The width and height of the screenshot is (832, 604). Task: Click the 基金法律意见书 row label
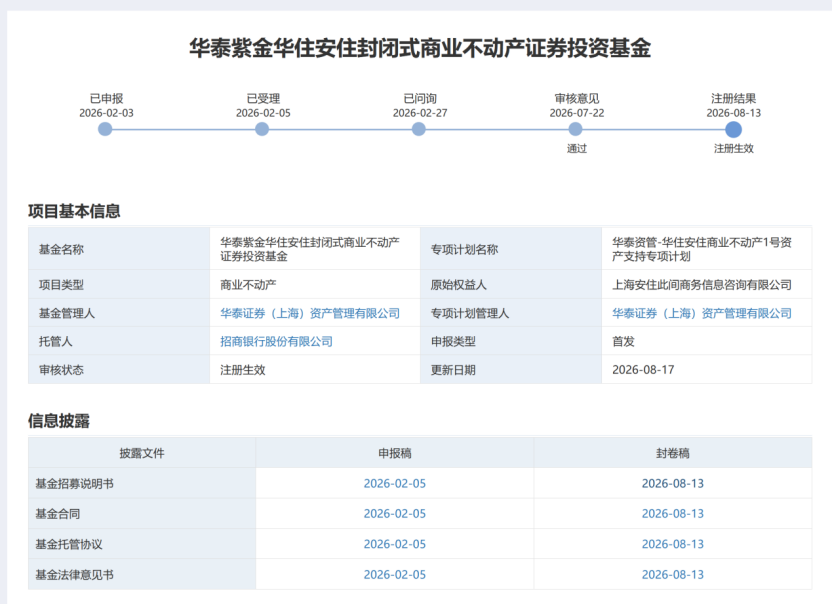[x=74, y=574]
